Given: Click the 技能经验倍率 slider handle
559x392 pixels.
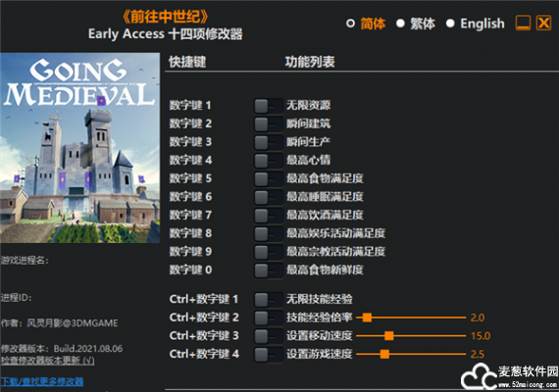Looking at the screenshot, I should (x=367, y=318).
